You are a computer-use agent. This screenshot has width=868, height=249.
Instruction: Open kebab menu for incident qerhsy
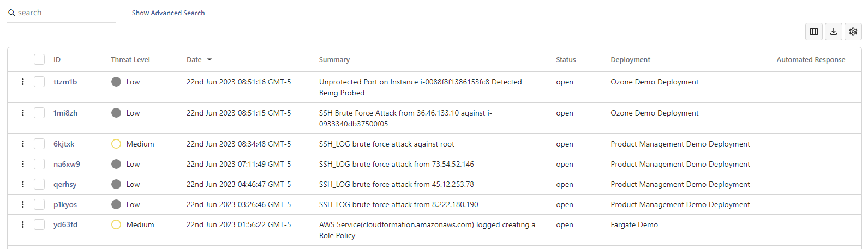coord(22,184)
